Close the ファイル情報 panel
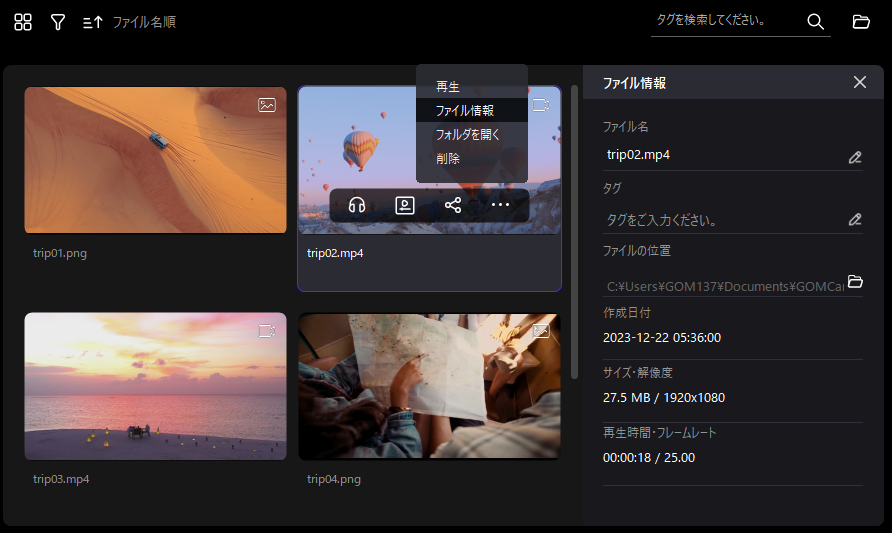 click(x=860, y=82)
